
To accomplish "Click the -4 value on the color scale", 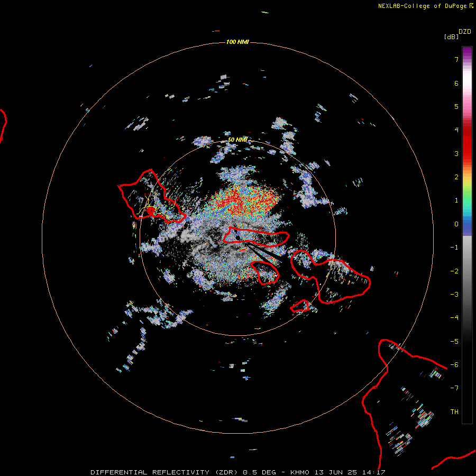I will (454, 318).
